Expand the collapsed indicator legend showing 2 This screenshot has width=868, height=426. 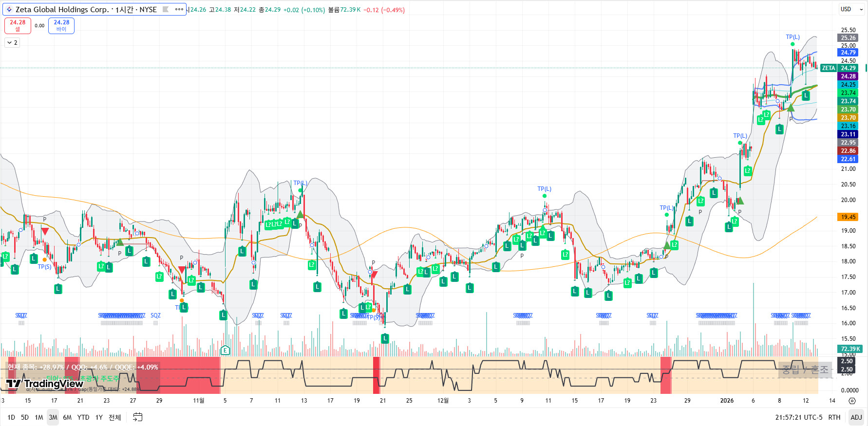[x=12, y=43]
